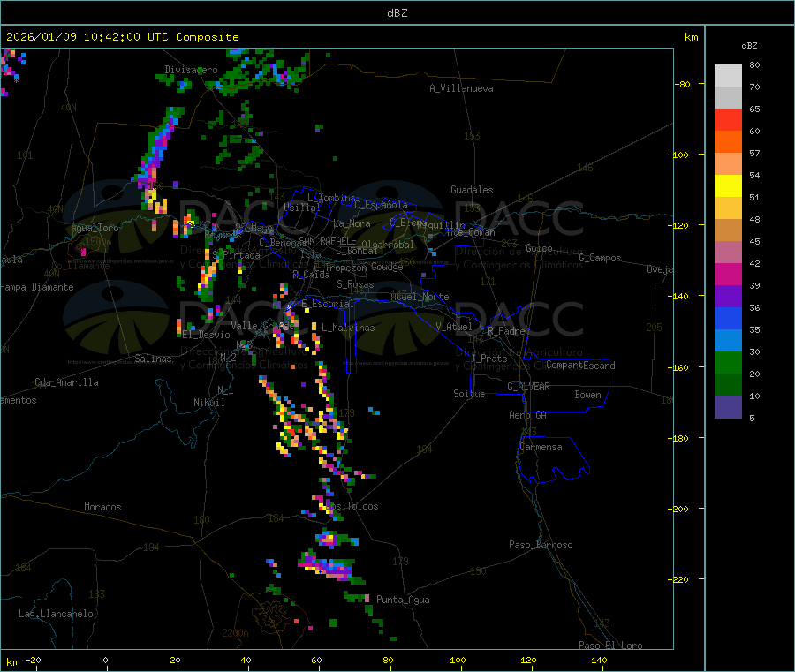Screen dimensions: 795x672
Task: Click the Guico map label
Action: pyautogui.click(x=540, y=248)
